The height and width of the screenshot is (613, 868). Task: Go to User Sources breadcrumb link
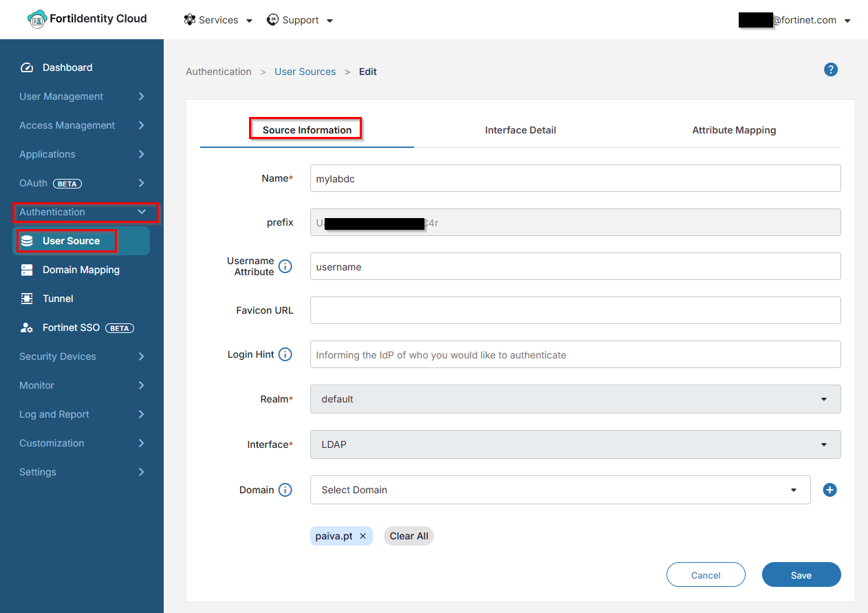[x=305, y=72]
